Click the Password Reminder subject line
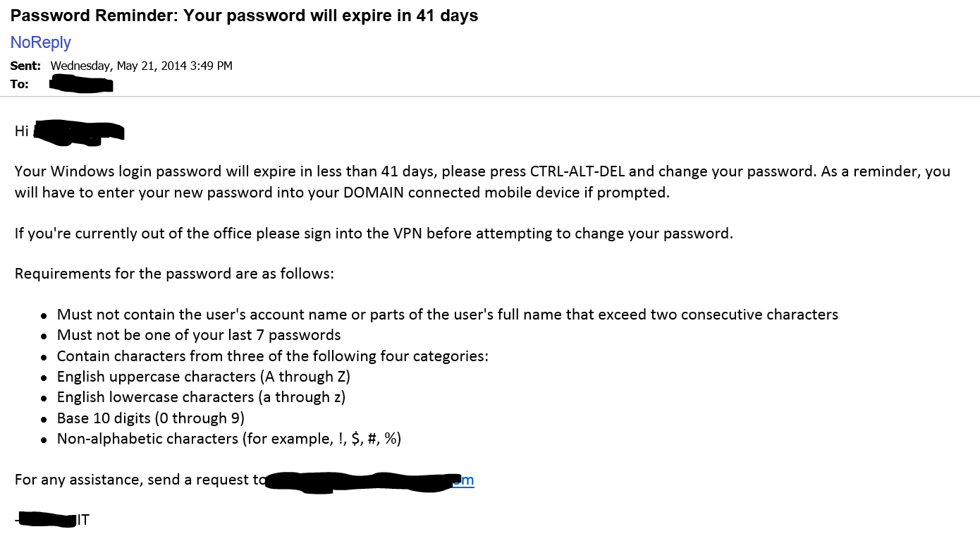 point(244,16)
